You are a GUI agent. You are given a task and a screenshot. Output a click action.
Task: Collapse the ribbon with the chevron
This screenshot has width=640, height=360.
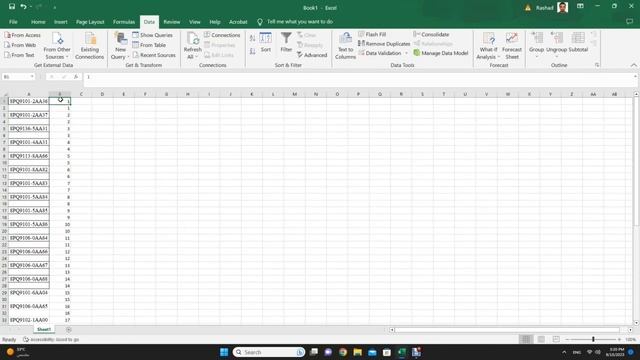(x=633, y=65)
